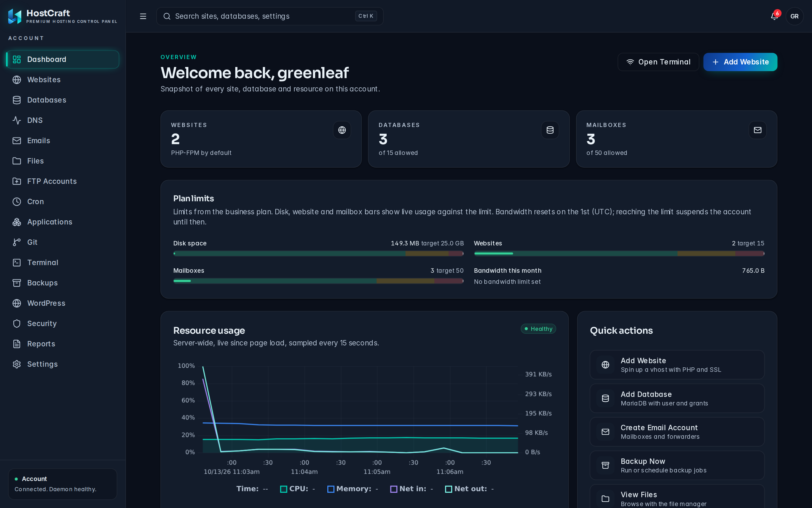This screenshot has width=812, height=508.
Task: Focus the search sites, databases, settings field
Action: click(270, 16)
